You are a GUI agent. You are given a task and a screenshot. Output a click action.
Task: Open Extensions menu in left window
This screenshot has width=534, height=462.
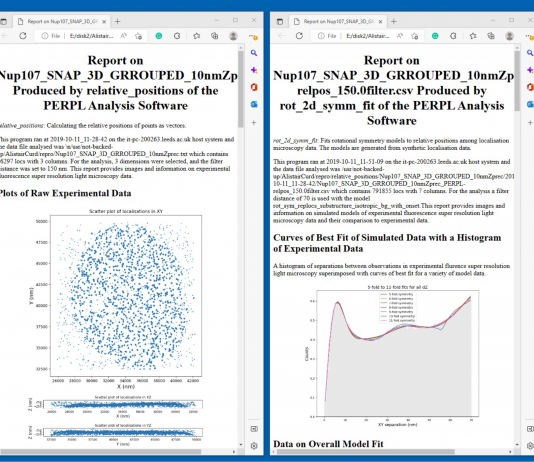coord(177,36)
